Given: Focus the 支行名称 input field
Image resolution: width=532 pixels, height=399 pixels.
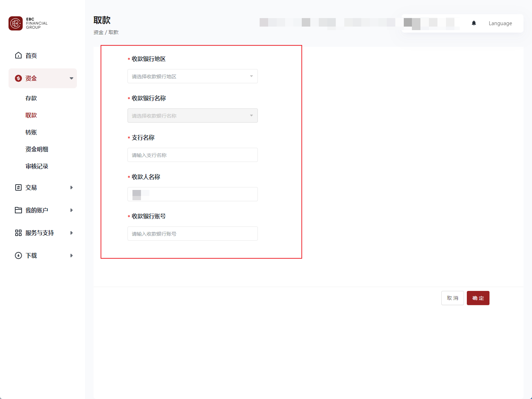Looking at the screenshot, I should click(193, 155).
